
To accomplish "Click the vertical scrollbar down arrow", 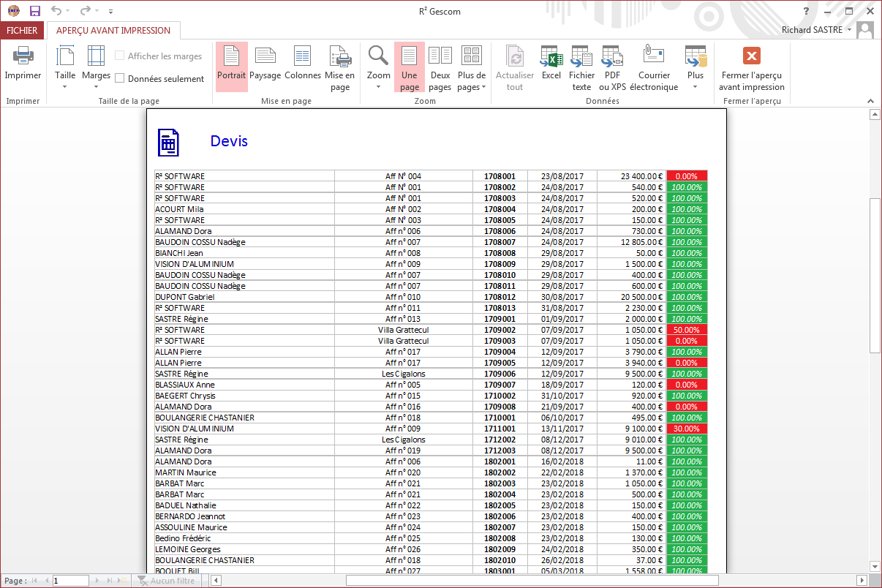I will (x=874, y=566).
